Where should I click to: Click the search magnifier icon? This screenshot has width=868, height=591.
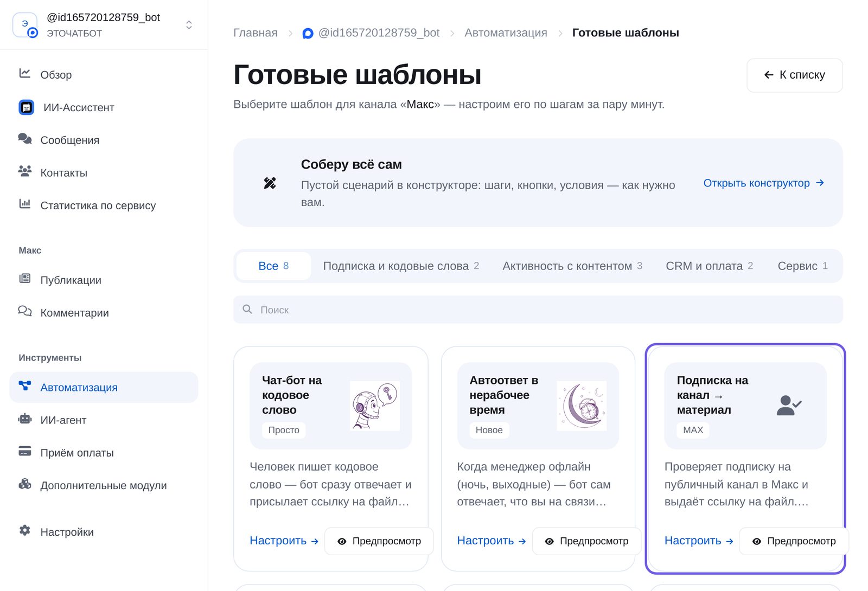247,310
